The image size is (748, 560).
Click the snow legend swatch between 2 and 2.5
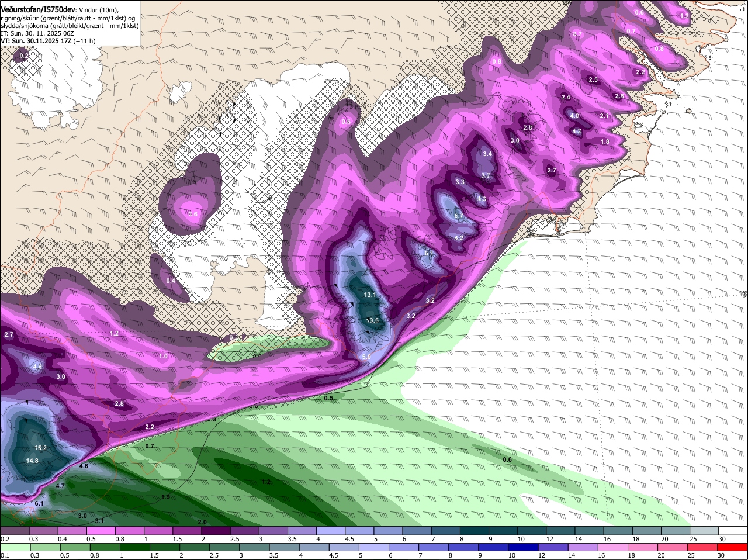pos(216,531)
